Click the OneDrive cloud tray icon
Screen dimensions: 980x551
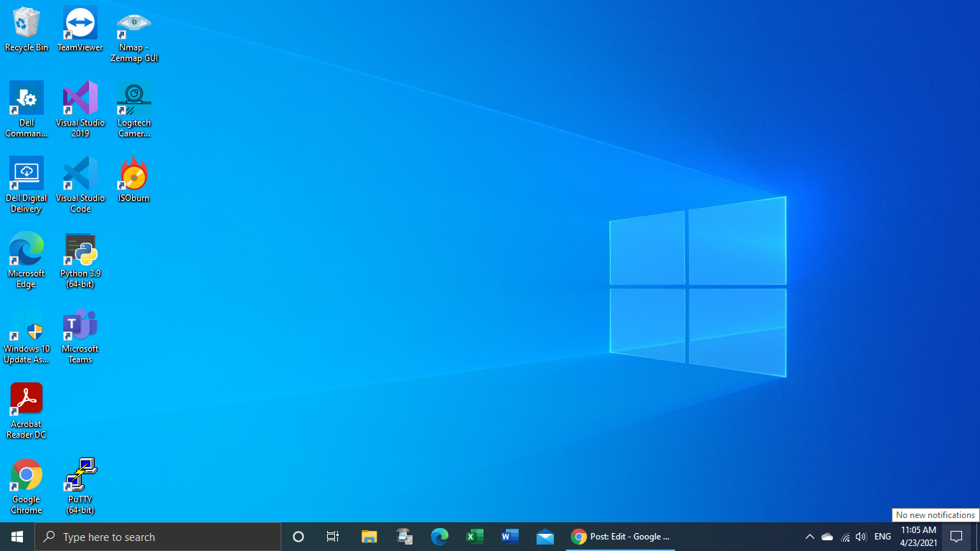[x=827, y=537]
